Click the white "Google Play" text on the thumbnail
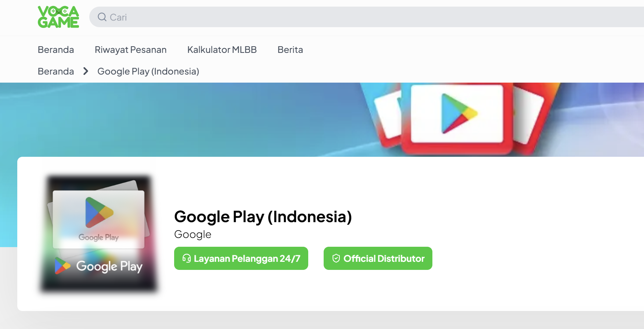Screen dimensions: 644x329 [109, 266]
